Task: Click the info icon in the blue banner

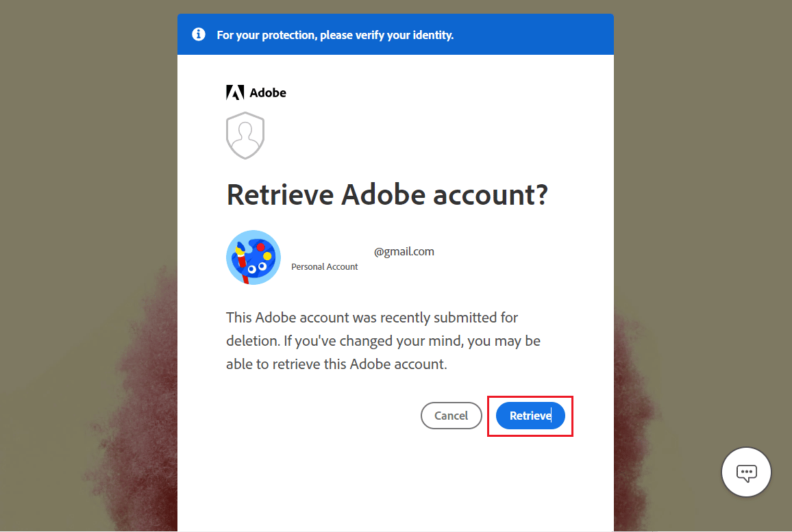Action: [199, 34]
